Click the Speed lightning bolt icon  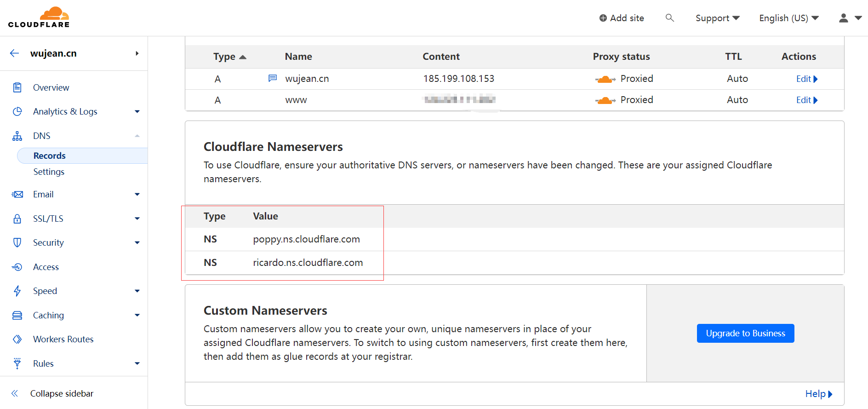[x=17, y=291]
